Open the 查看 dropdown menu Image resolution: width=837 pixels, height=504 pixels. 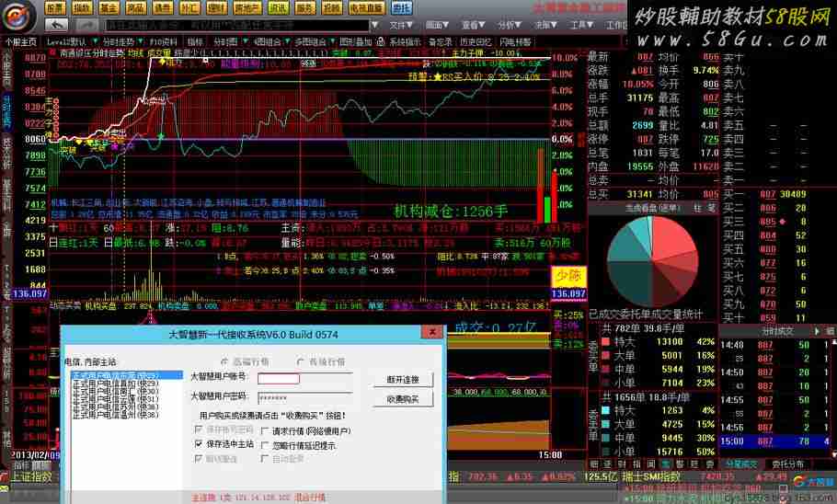(474, 25)
